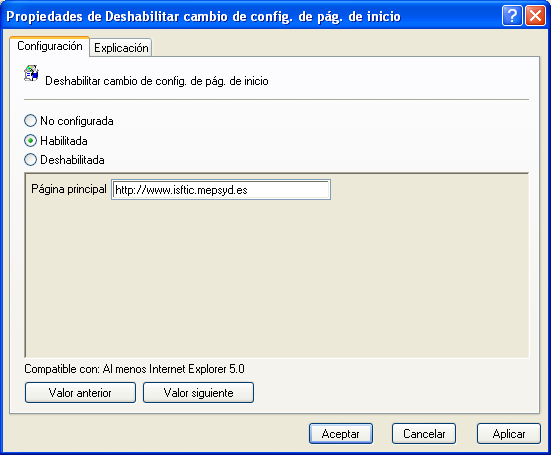Click the dialog title bar text
This screenshot has height=455, width=551.
(x=203, y=17)
